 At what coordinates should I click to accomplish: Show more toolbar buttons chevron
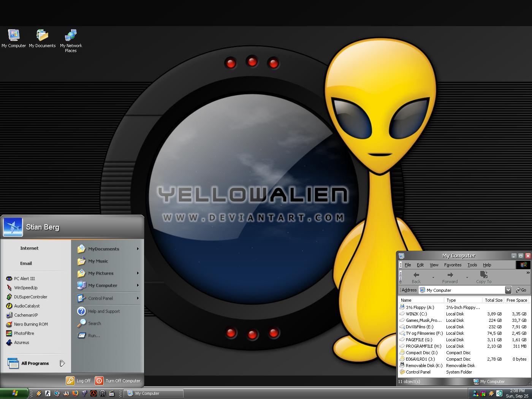pos(528,273)
